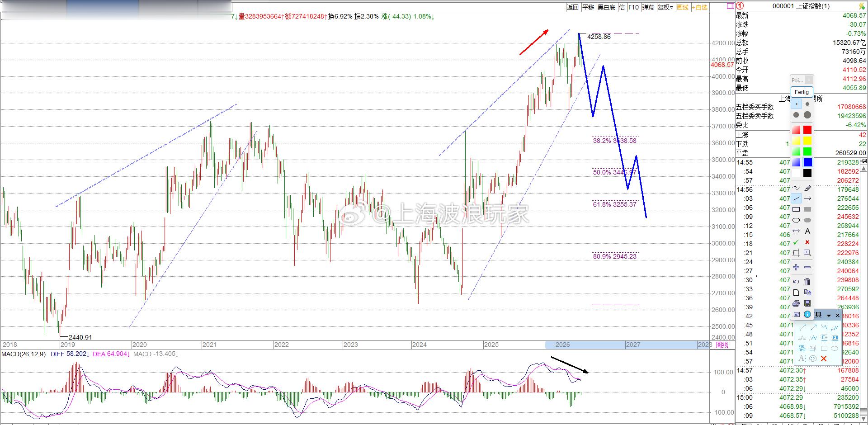Select the crop selection tool
Viewport: 868px width, 425px height.
(x=796, y=253)
